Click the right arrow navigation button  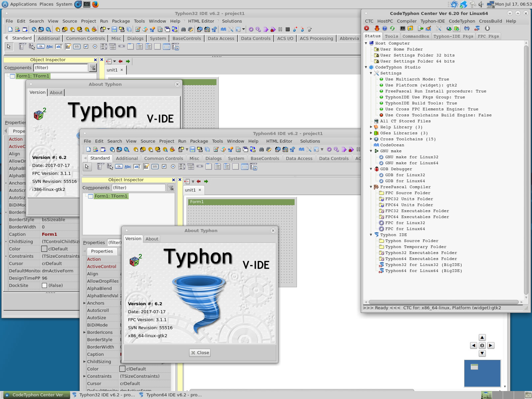[491, 345]
